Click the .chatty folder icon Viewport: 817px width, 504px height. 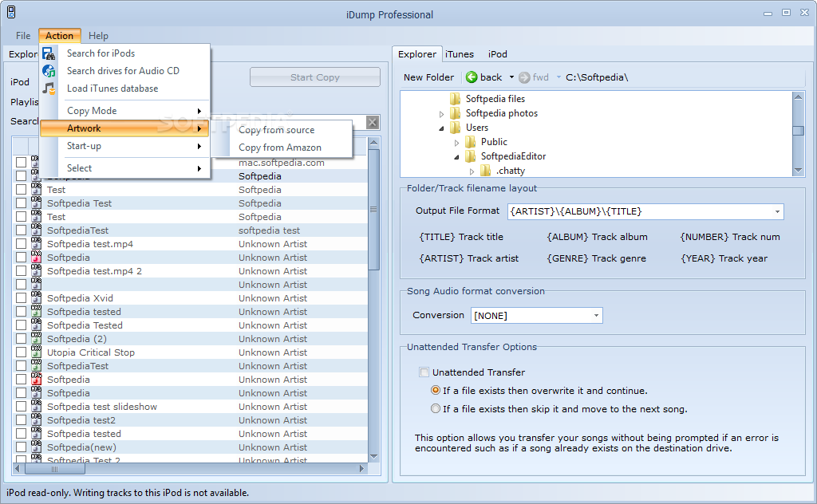pyautogui.click(x=486, y=170)
